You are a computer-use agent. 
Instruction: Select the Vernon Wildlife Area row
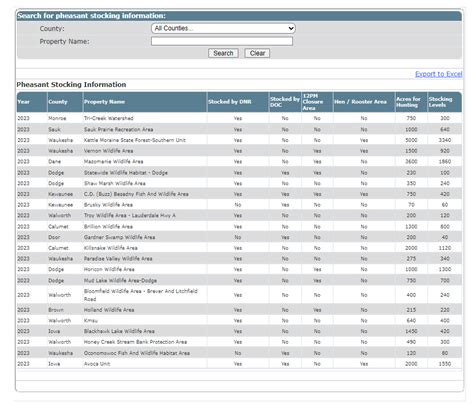239,151
